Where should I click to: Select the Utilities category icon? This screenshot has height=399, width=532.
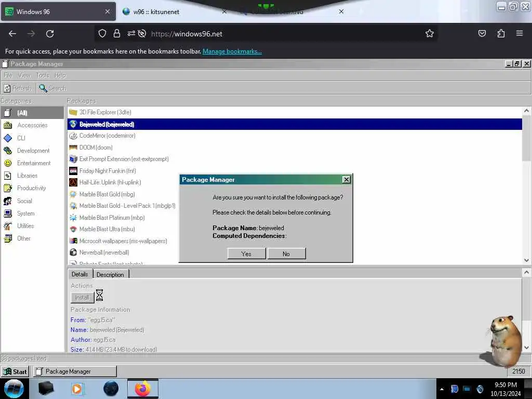coord(8,226)
